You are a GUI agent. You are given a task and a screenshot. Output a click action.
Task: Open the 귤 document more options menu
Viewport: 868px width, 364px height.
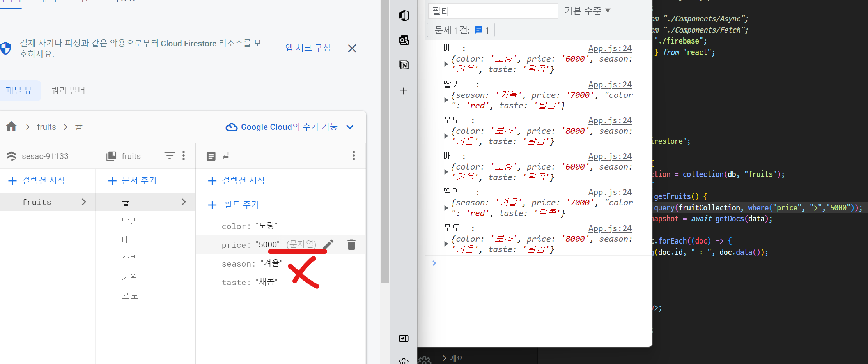(x=354, y=155)
